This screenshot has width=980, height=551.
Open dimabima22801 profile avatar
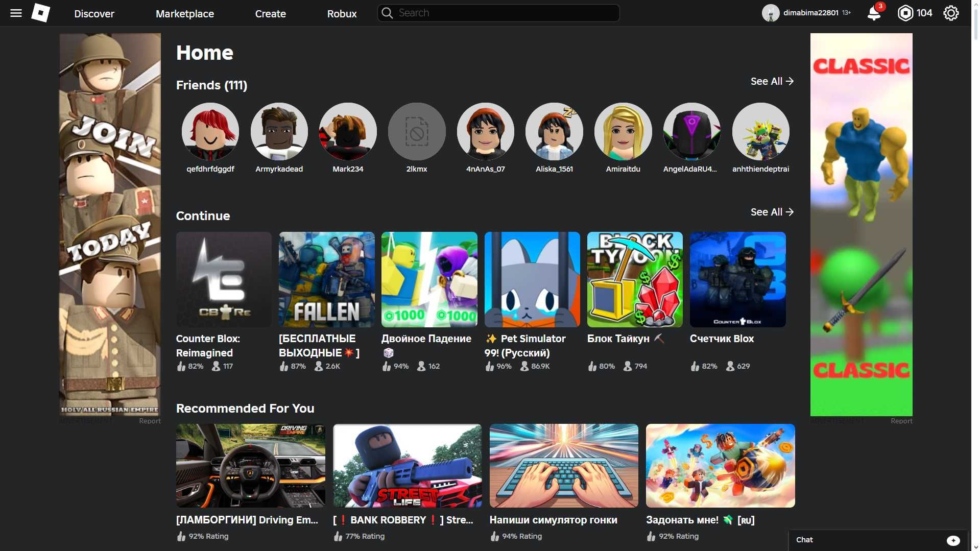pyautogui.click(x=770, y=13)
